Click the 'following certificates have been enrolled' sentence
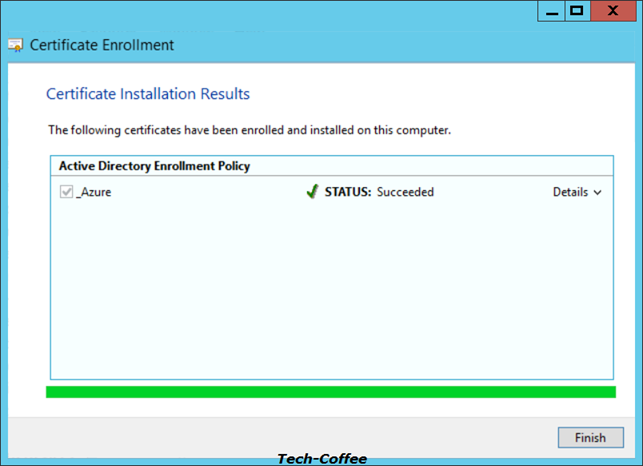643x466 pixels. tap(249, 130)
